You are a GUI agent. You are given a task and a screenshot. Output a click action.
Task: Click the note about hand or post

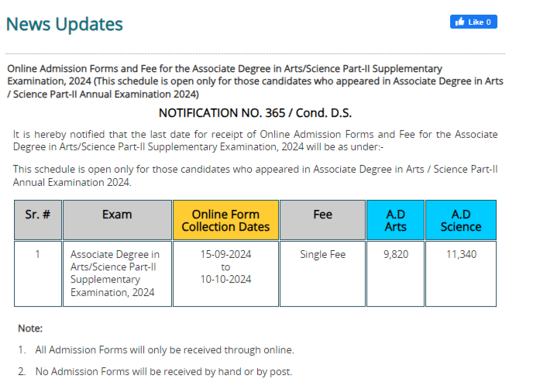click(163, 372)
